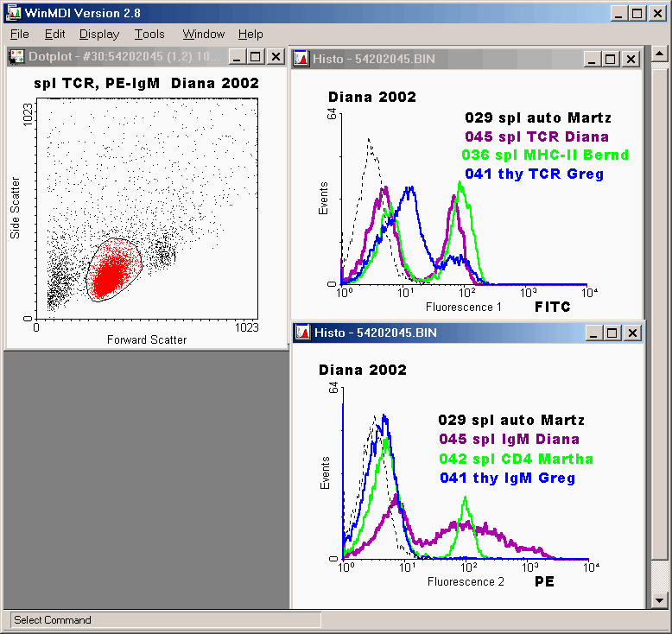The image size is (672, 634).
Task: Click the PE Histo window's title icon
Action: tap(301, 333)
